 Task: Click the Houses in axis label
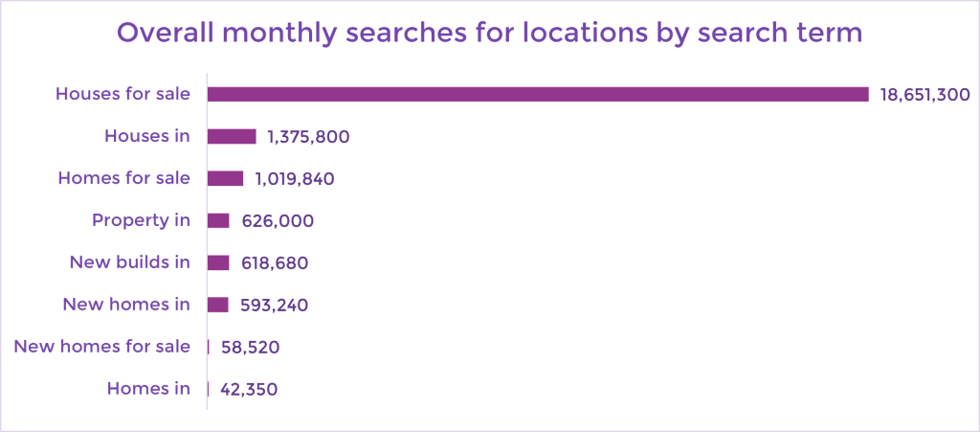click(x=146, y=136)
